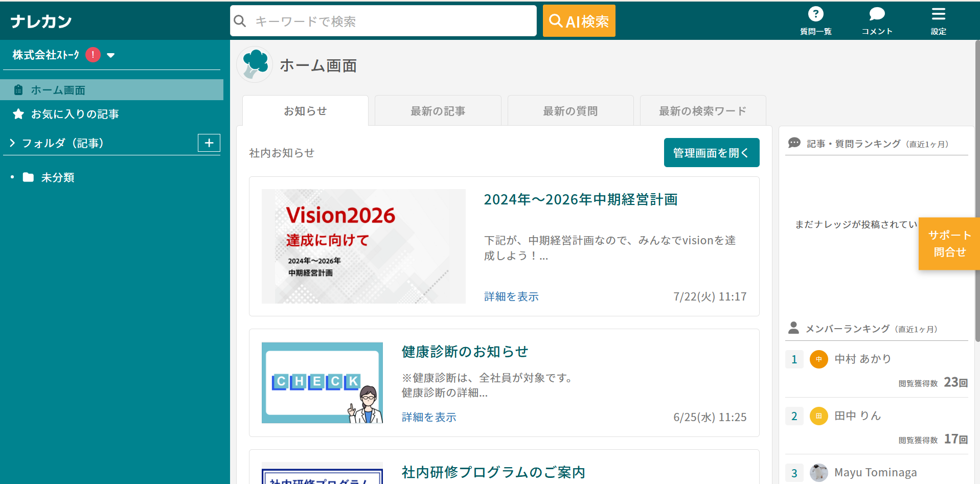Select the 最新の質問 tab

pos(570,111)
